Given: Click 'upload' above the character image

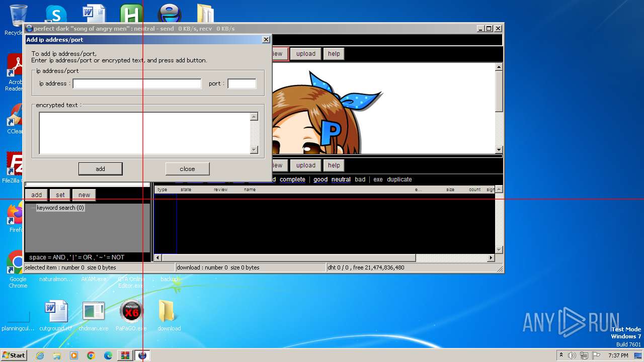Looking at the screenshot, I should click(x=306, y=54).
